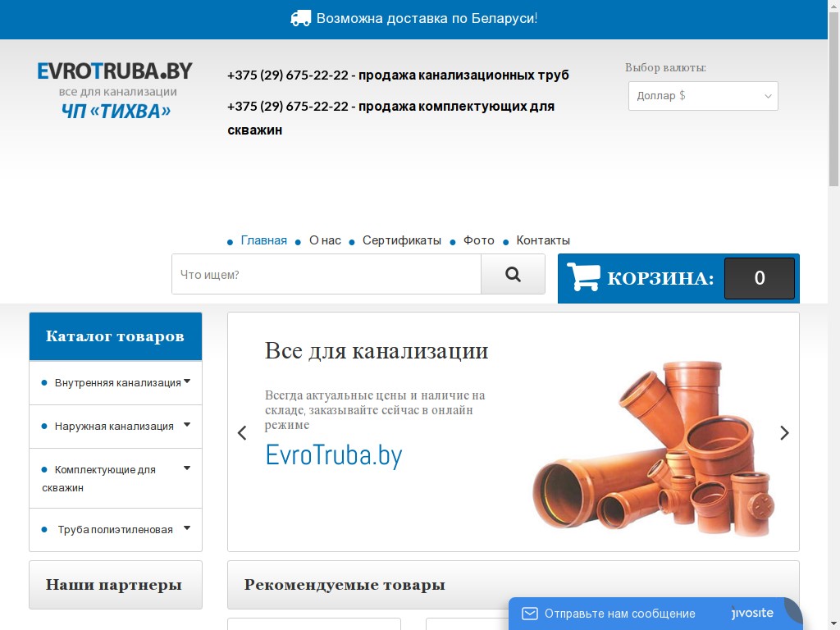Image resolution: width=840 pixels, height=630 pixels.
Task: Expand Комплектующие для скважин category arrow
Action: 187,468
